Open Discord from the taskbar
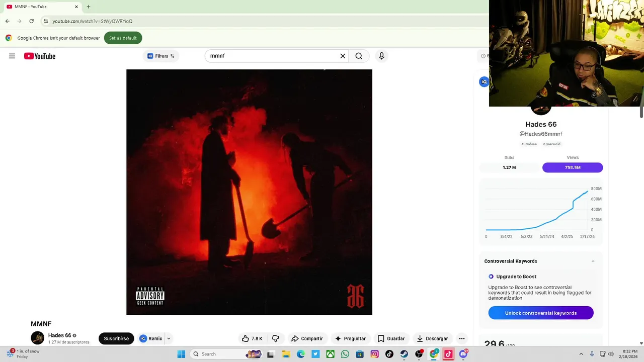This screenshot has width=644, height=362. [463, 354]
